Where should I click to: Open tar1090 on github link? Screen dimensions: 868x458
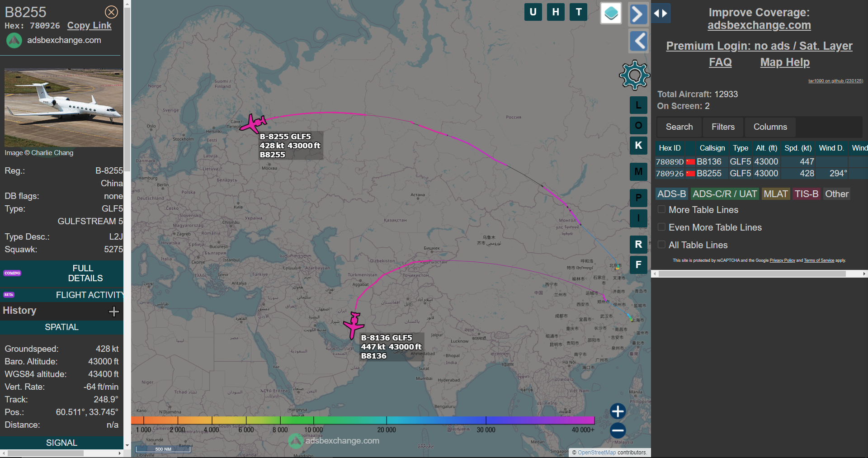[835, 81]
